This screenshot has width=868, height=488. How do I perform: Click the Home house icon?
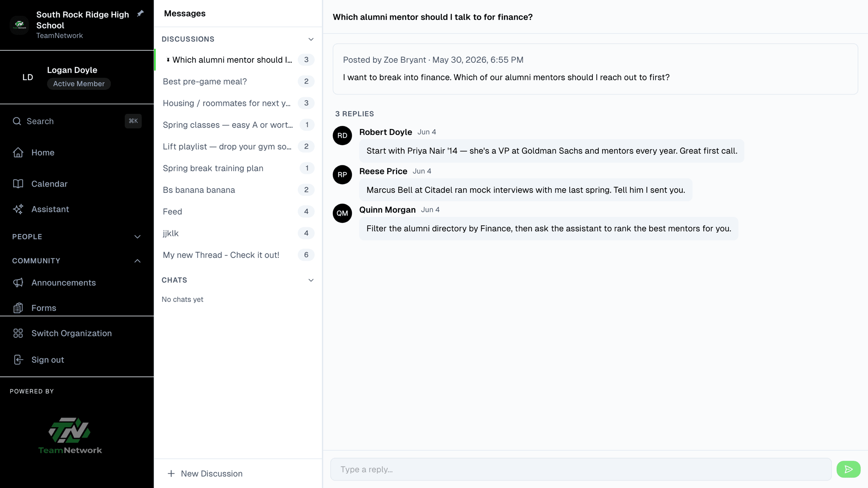click(x=18, y=153)
